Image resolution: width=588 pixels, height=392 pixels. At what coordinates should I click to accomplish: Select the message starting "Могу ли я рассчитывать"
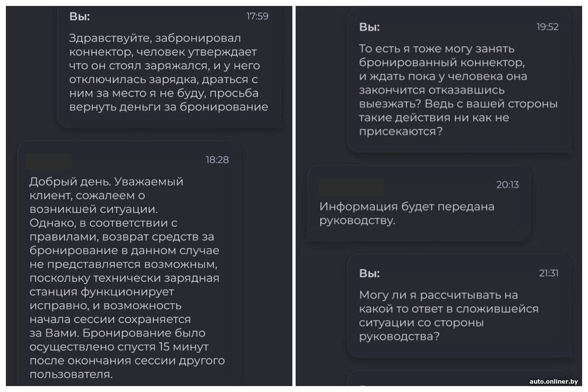[x=448, y=316]
